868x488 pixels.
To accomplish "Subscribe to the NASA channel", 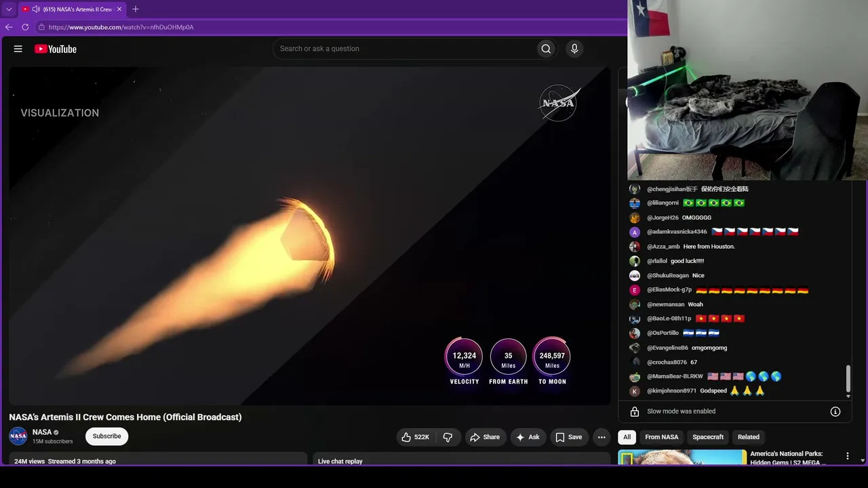I will click(x=106, y=436).
